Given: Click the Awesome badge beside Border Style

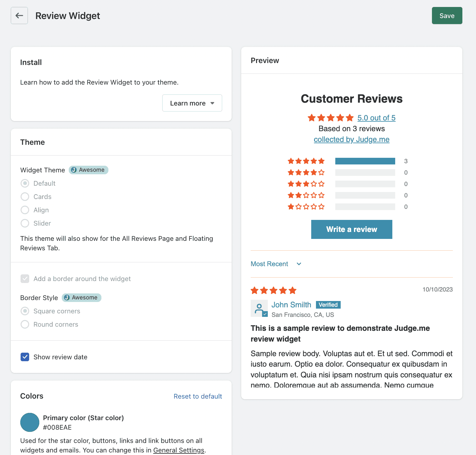Looking at the screenshot, I should point(81,298).
